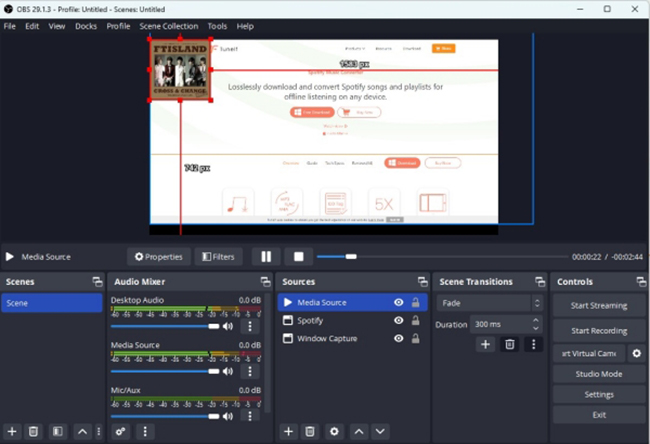Pop out the Scenes dock

coord(97,282)
